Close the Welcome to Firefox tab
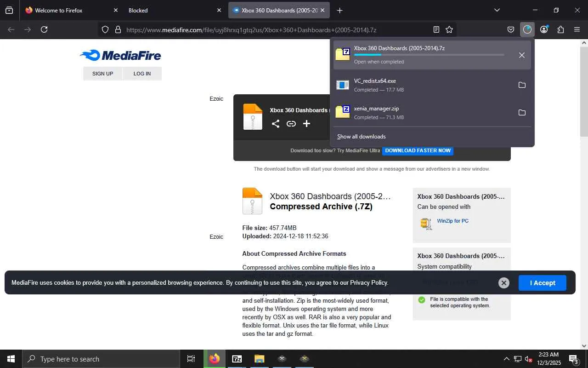Image resolution: width=588 pixels, height=368 pixels. click(115, 10)
